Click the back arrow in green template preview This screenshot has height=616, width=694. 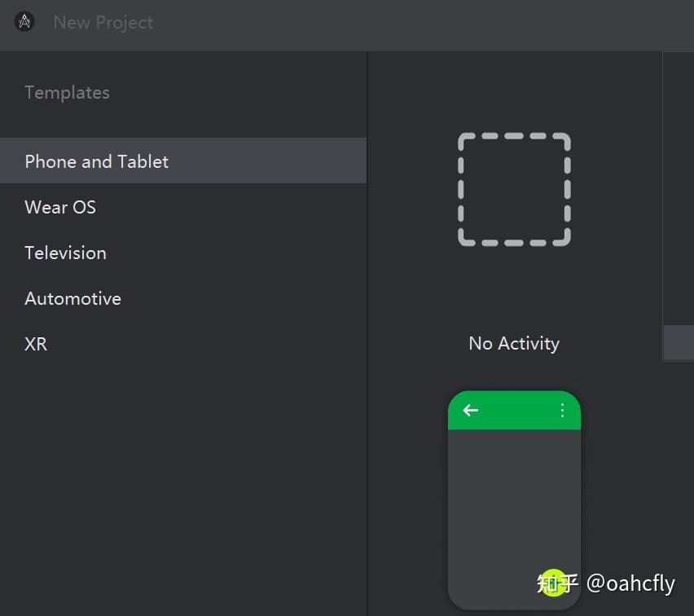coord(471,410)
